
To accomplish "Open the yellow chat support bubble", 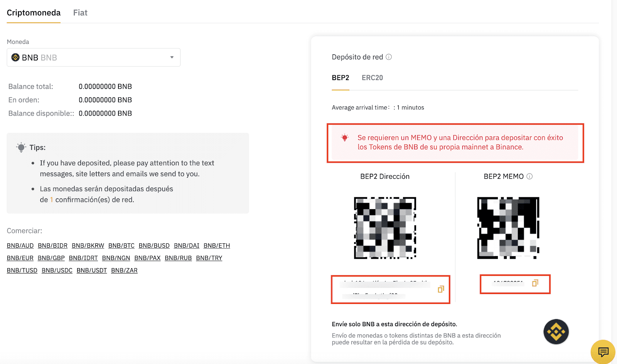I will pyautogui.click(x=603, y=352).
